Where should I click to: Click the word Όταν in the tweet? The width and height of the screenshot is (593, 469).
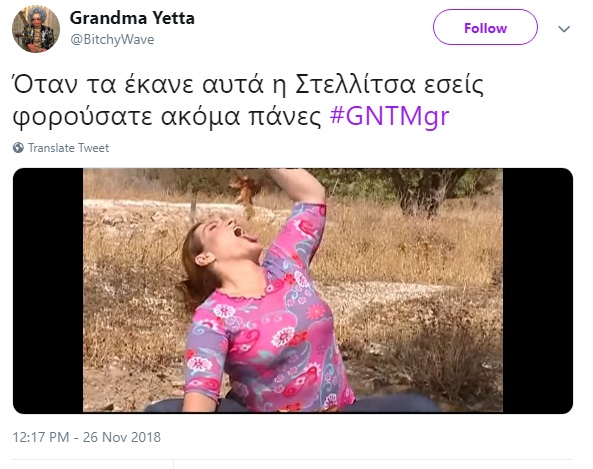[x=46, y=84]
